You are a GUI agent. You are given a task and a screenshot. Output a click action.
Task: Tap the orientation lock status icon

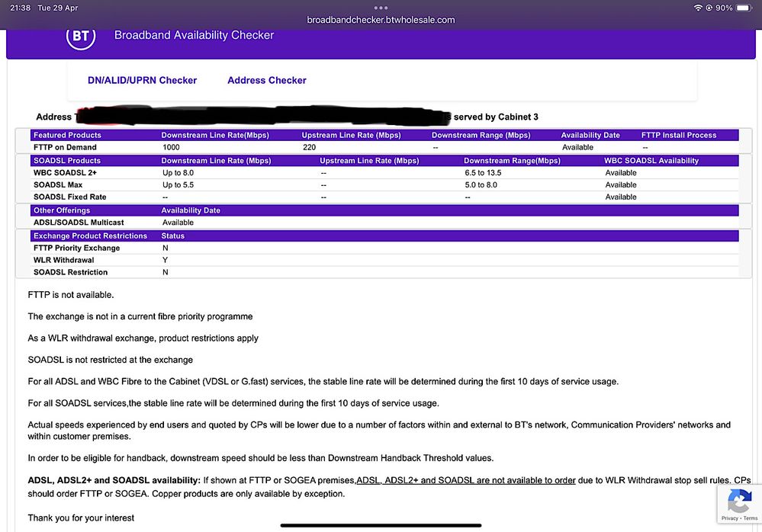709,8
